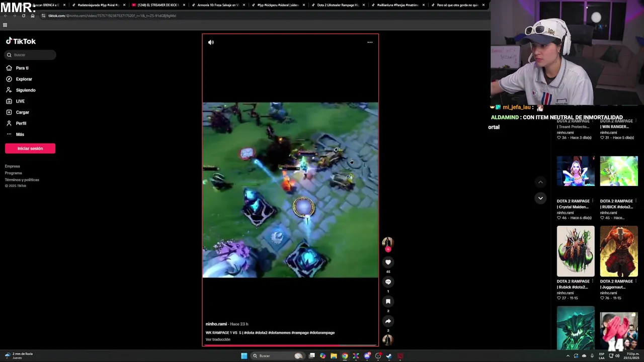This screenshot has height=362, width=644.
Task: Go to previous video with the up chevron
Action: (x=540, y=182)
